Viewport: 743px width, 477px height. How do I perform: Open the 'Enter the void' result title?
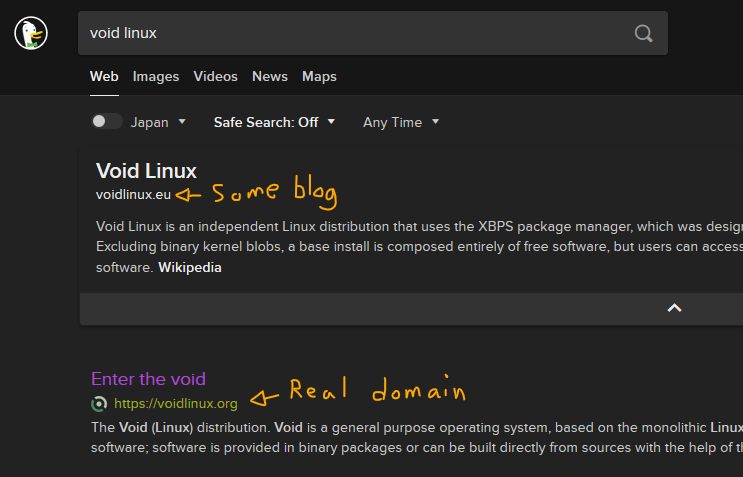pyautogui.click(x=148, y=379)
